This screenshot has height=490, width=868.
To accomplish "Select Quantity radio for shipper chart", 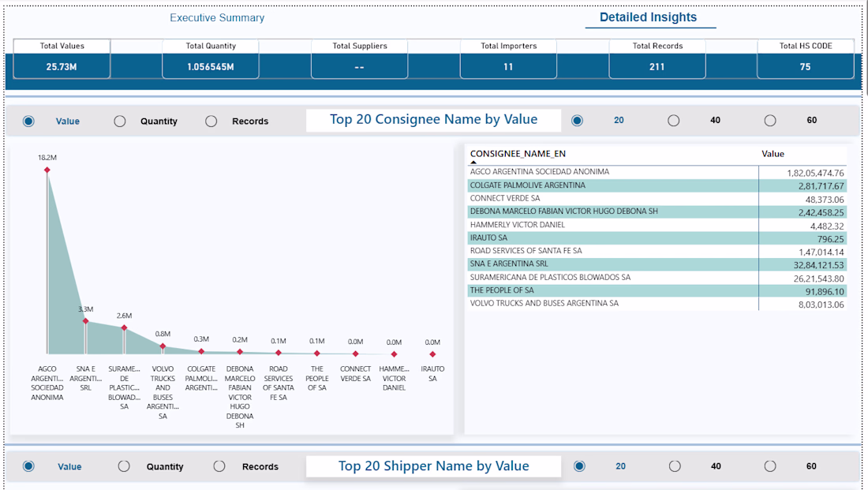I will click(x=124, y=466).
